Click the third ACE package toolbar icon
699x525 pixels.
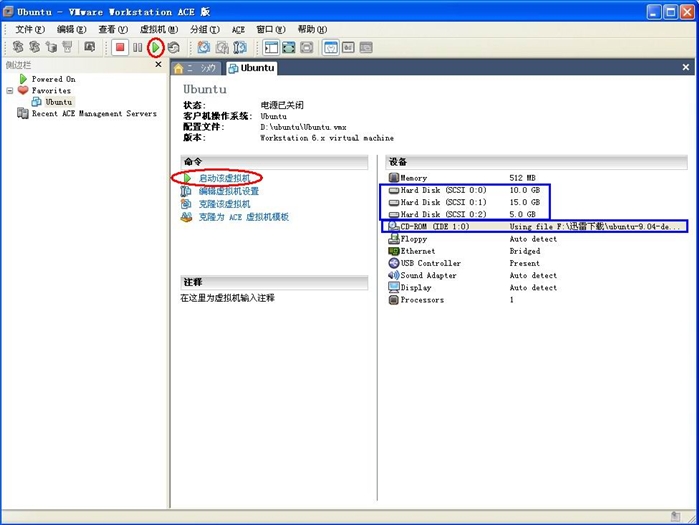pos(51,47)
